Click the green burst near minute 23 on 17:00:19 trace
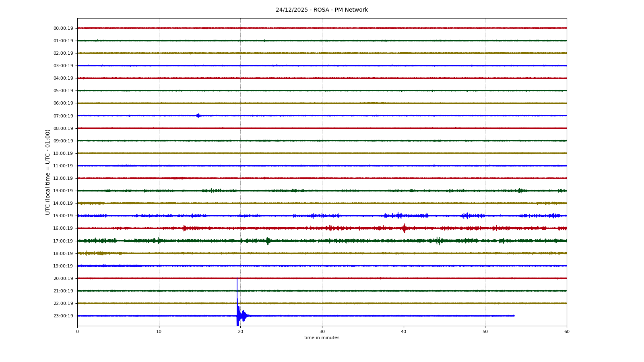644x362 pixels. [268, 241]
